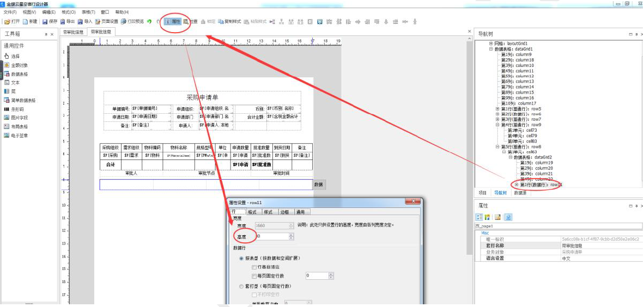This screenshot has width=644, height=307.
Task: Click the 属性 (Properties) toolbar button
Action: 173,22
